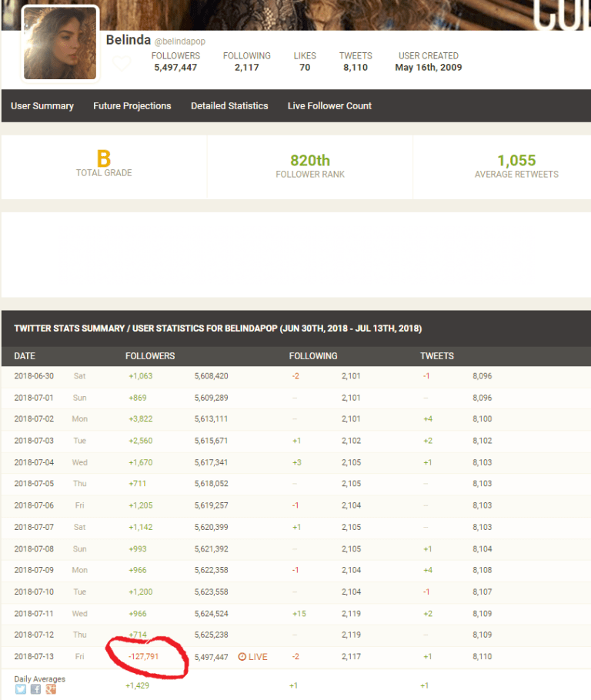Screen dimensions: 591x700
Task: Click the B Total Grade badge
Action: tap(104, 158)
